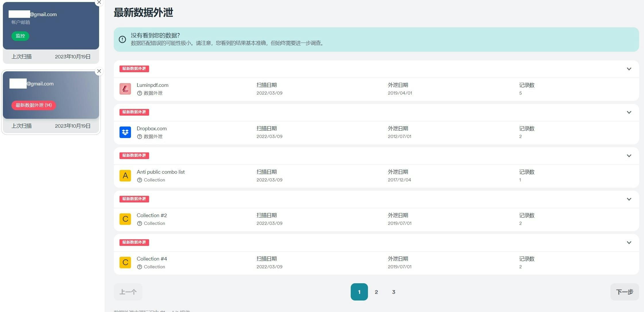Go to page 2 of results
The image size is (644, 312).
tap(376, 292)
